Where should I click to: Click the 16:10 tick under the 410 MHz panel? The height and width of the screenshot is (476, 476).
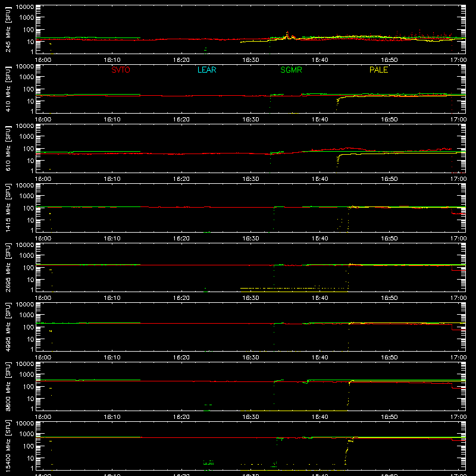[x=112, y=120]
